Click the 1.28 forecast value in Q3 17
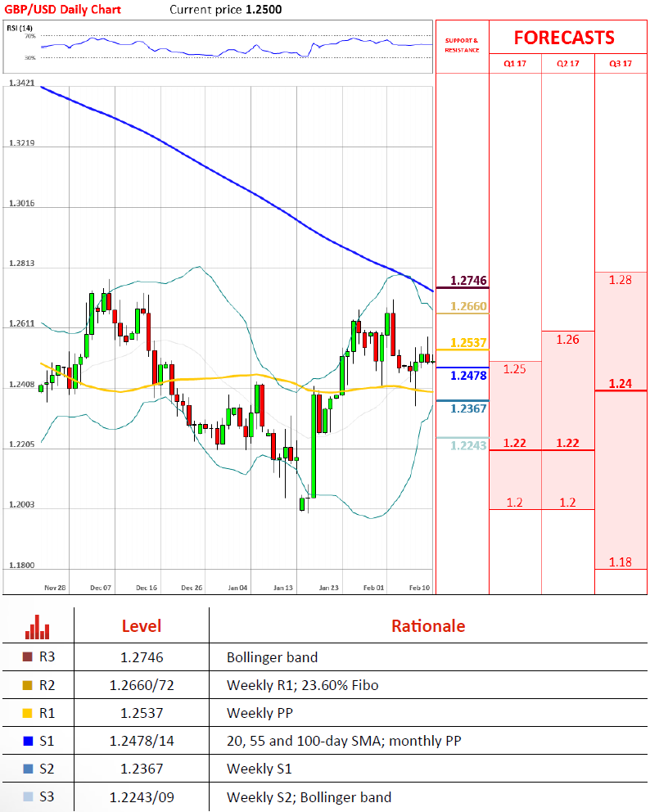 (621, 280)
